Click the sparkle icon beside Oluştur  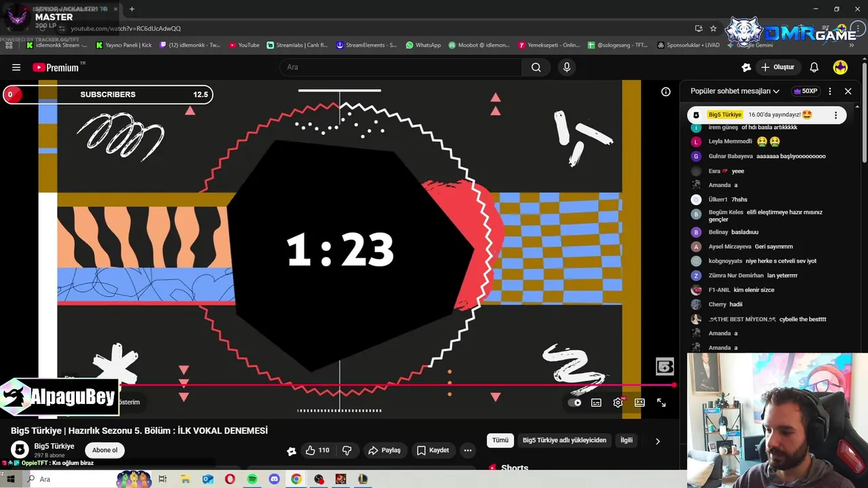point(747,67)
